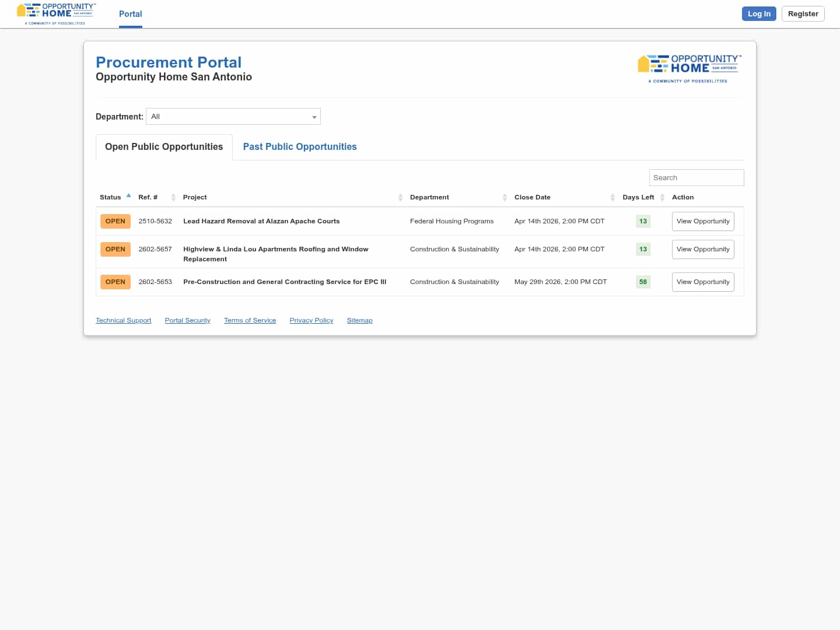Click the Opportunity Home logo in header
This screenshot has height=630, width=840.
(56, 13)
